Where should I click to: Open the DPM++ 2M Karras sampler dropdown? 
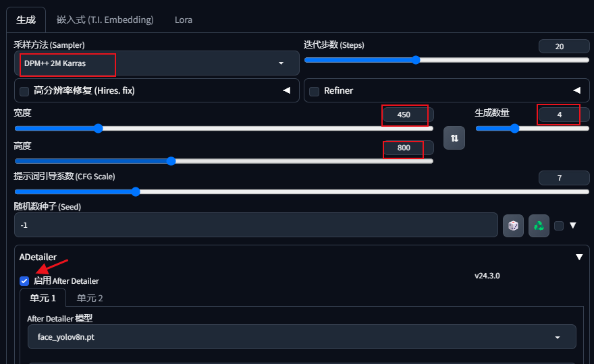tap(157, 63)
